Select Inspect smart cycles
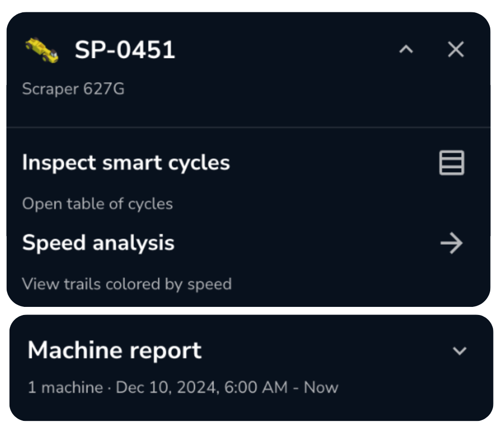The width and height of the screenshot is (504, 438). [x=126, y=163]
